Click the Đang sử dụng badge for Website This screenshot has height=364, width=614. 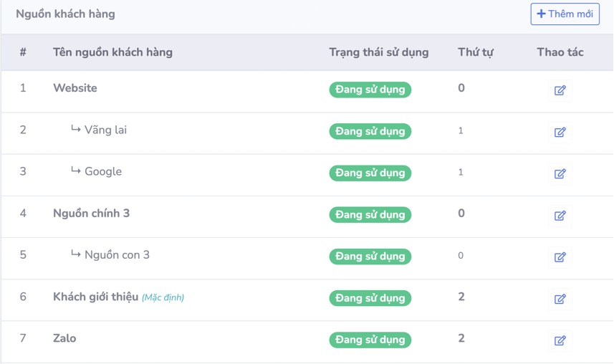click(x=370, y=90)
